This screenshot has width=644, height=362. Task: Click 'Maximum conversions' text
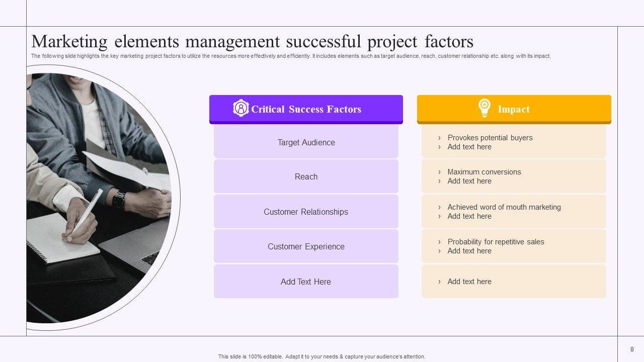pos(485,172)
